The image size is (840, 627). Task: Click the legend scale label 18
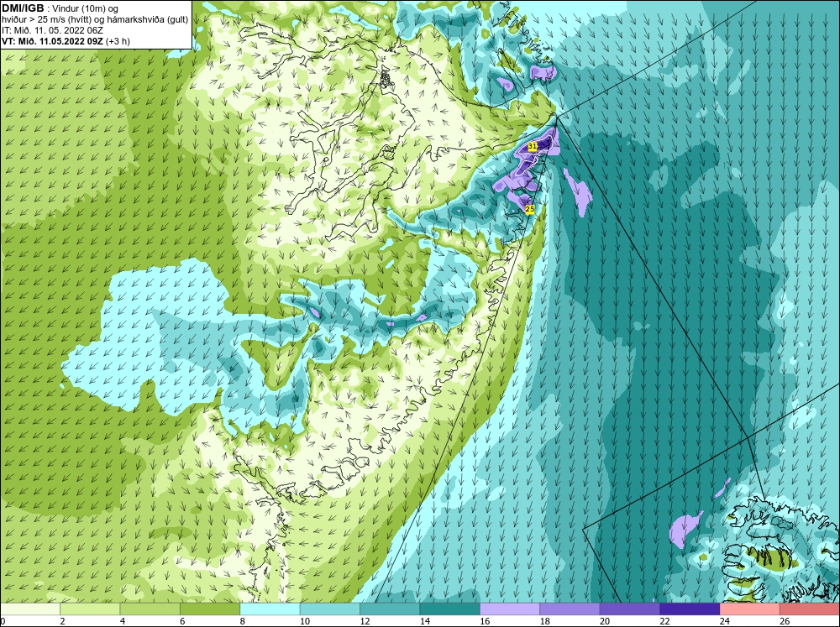point(545,621)
